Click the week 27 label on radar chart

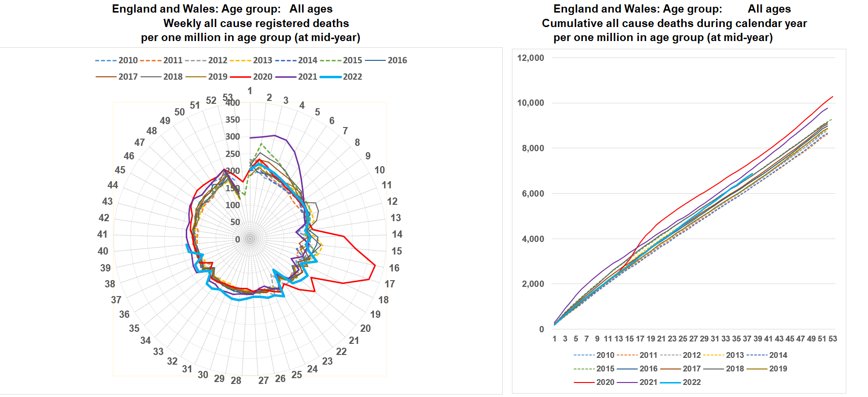click(x=263, y=381)
